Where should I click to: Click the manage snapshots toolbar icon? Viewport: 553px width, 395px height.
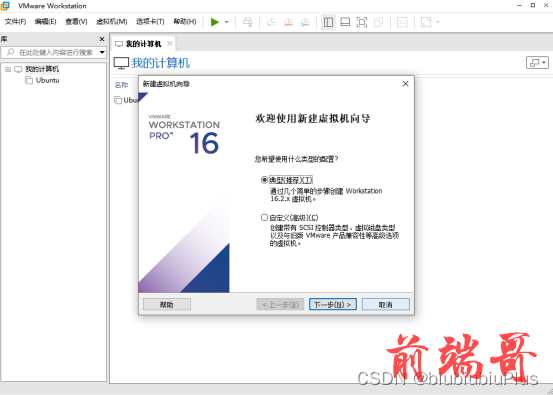305,22
